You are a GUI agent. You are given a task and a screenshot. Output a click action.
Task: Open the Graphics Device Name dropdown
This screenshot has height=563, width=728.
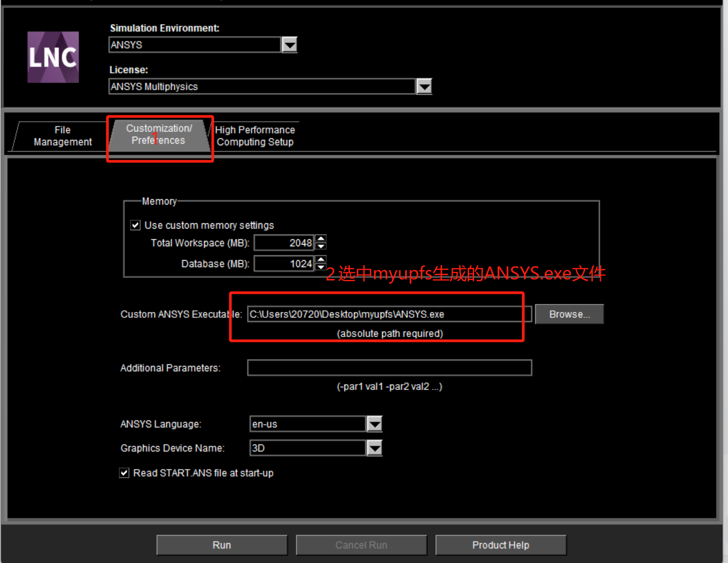tap(375, 448)
